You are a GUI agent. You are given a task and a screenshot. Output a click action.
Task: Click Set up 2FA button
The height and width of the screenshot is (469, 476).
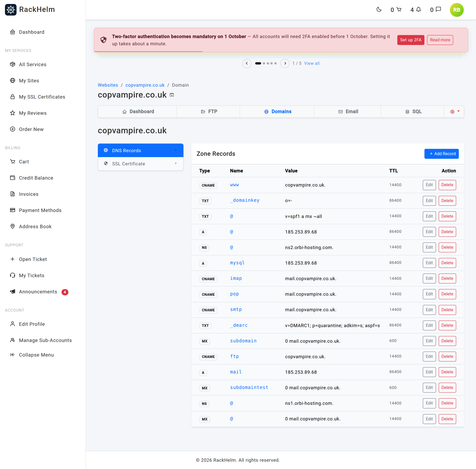(411, 40)
